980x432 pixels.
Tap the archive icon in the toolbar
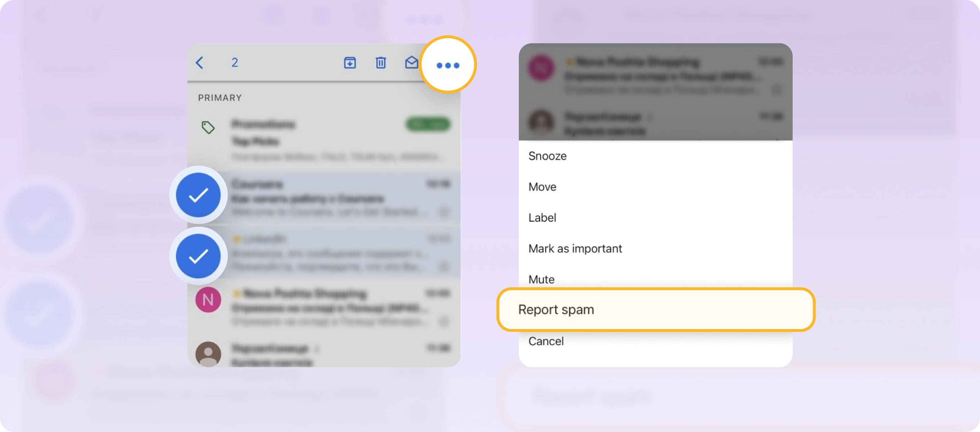tap(349, 63)
